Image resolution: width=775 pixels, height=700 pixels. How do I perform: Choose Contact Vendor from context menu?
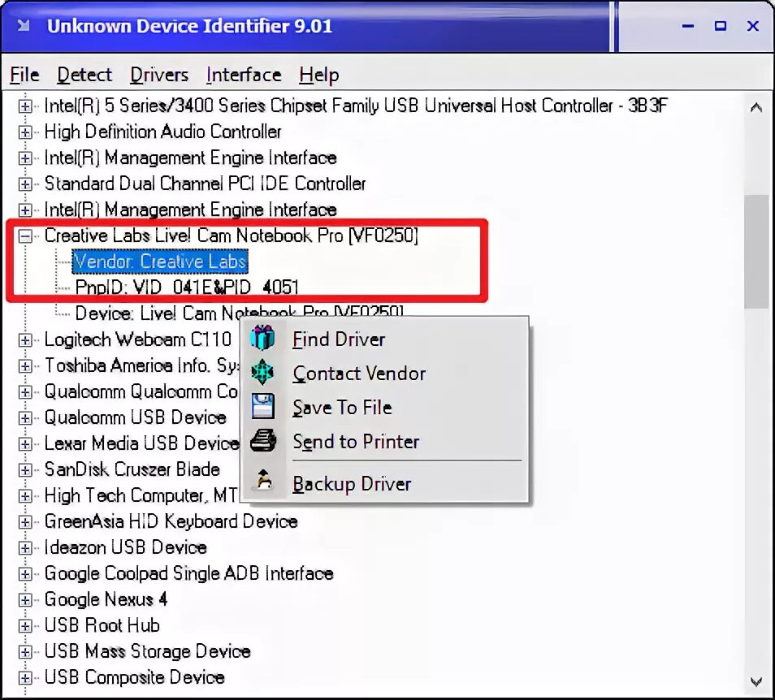[x=384, y=374]
